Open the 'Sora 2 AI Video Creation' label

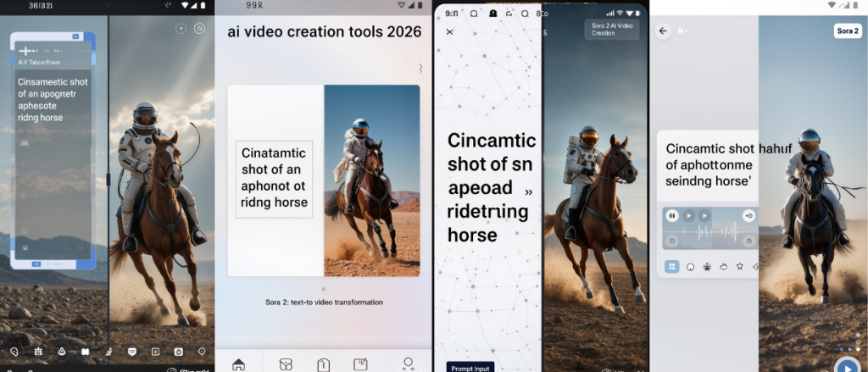point(612,30)
